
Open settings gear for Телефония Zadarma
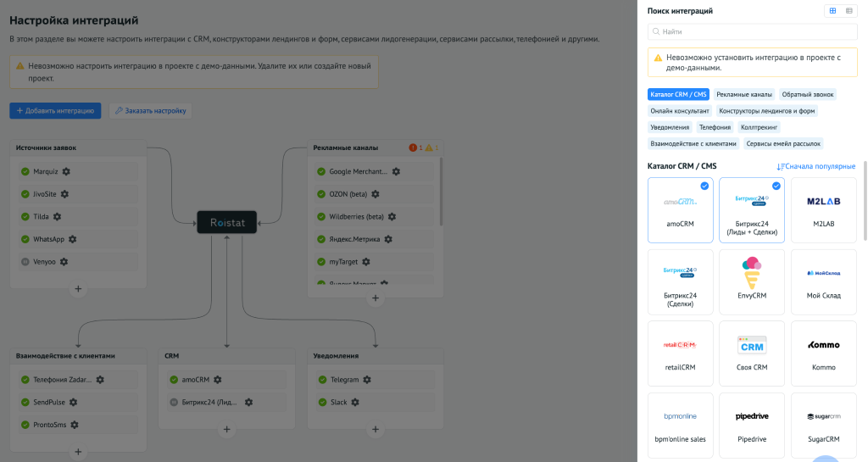(x=100, y=380)
